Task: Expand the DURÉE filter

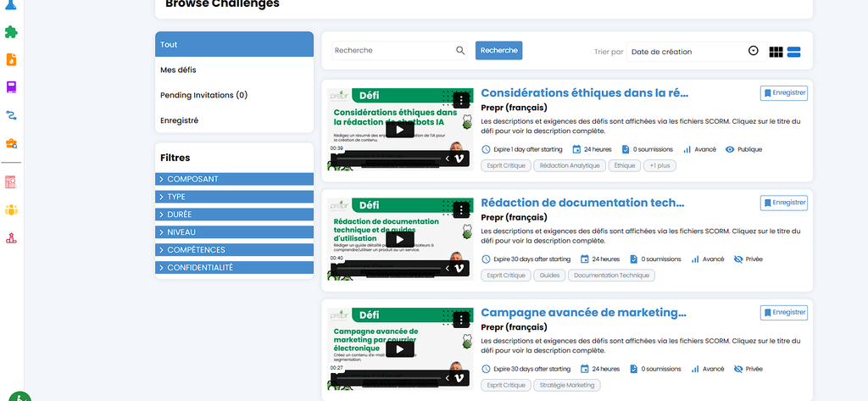Action: click(234, 214)
